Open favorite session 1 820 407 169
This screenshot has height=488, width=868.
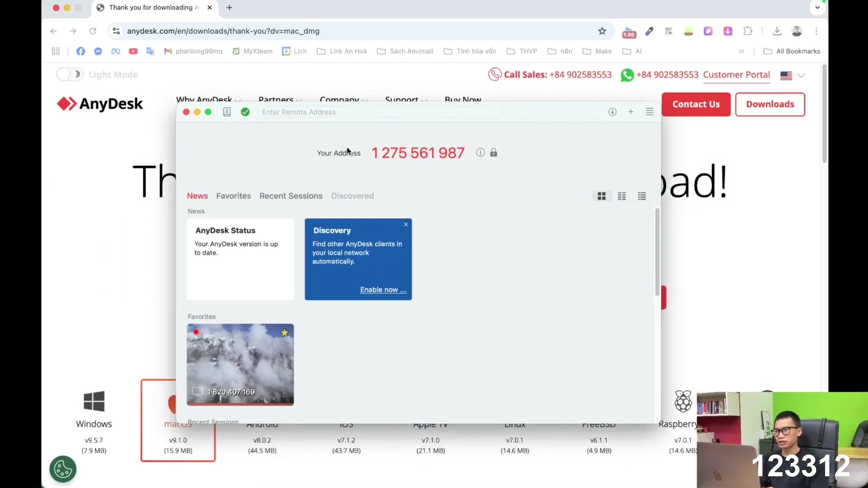point(240,364)
